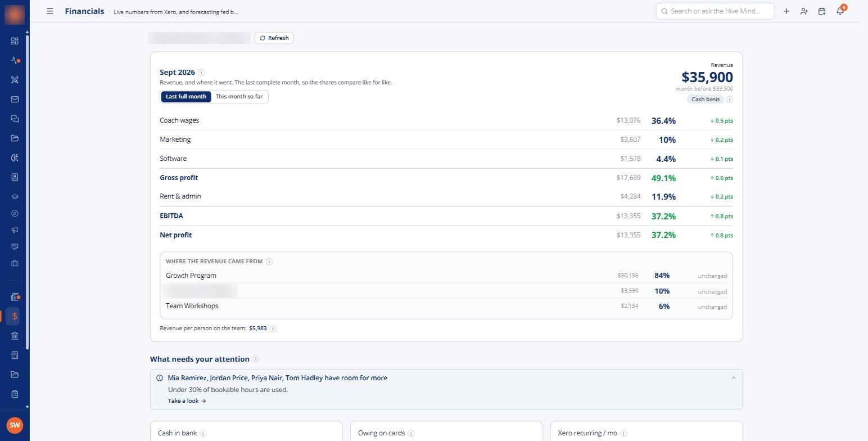Follow the Take a look link
The image size is (868, 441).
tap(187, 401)
